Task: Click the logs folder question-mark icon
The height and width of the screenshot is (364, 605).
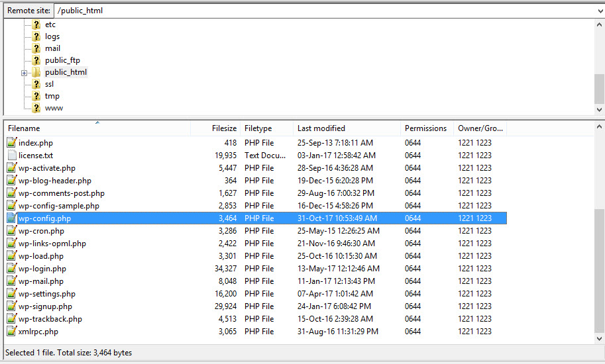Action: pos(36,36)
